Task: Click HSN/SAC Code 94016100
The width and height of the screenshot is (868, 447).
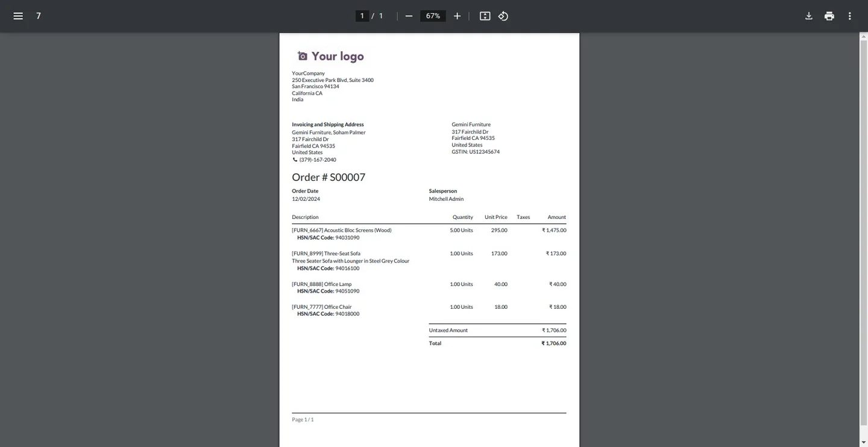Action: (x=328, y=268)
